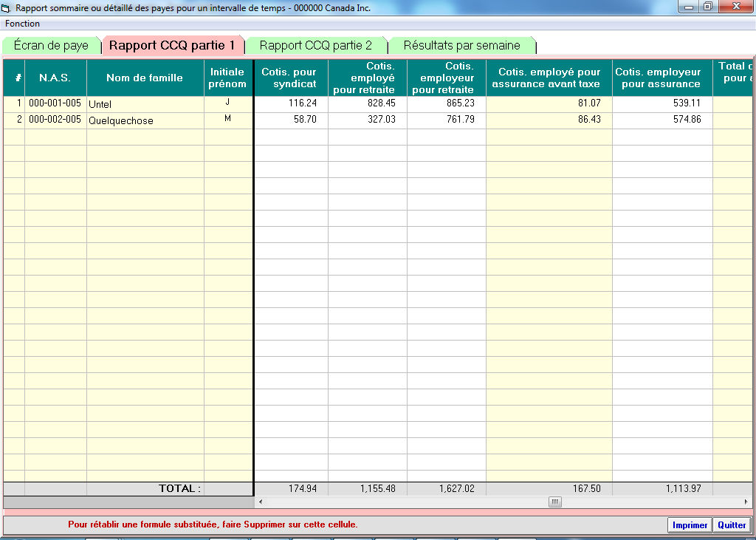This screenshot has width=756, height=540.
Task: Click the application icon in title bar
Action: pyautogui.click(x=7, y=8)
